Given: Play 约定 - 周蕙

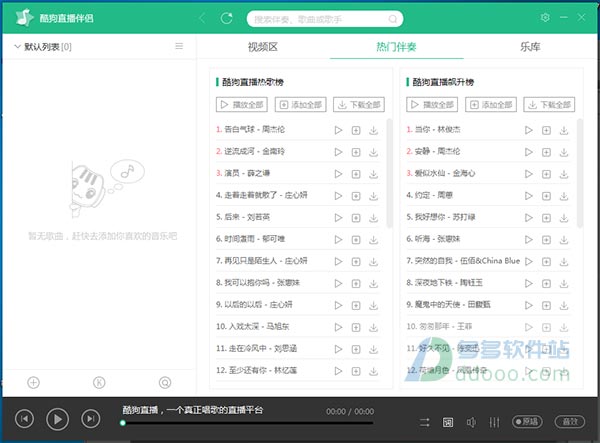Looking at the screenshot, I should (x=528, y=196).
